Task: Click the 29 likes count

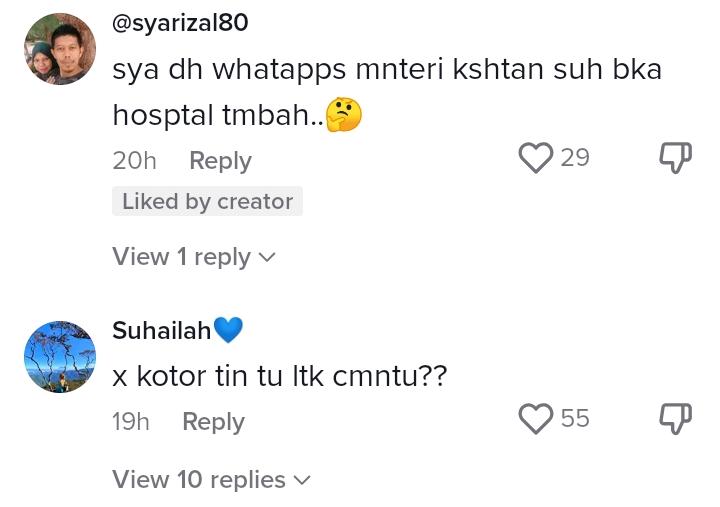Action: coord(575,158)
